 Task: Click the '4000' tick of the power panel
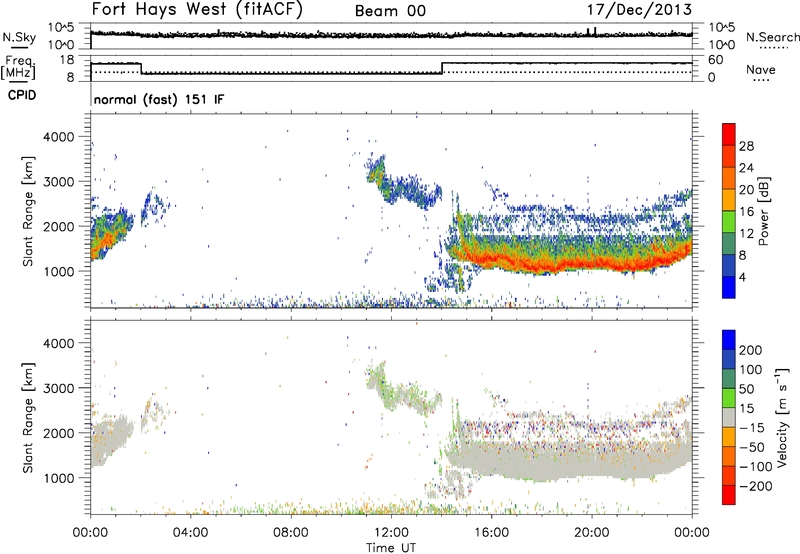[58, 137]
